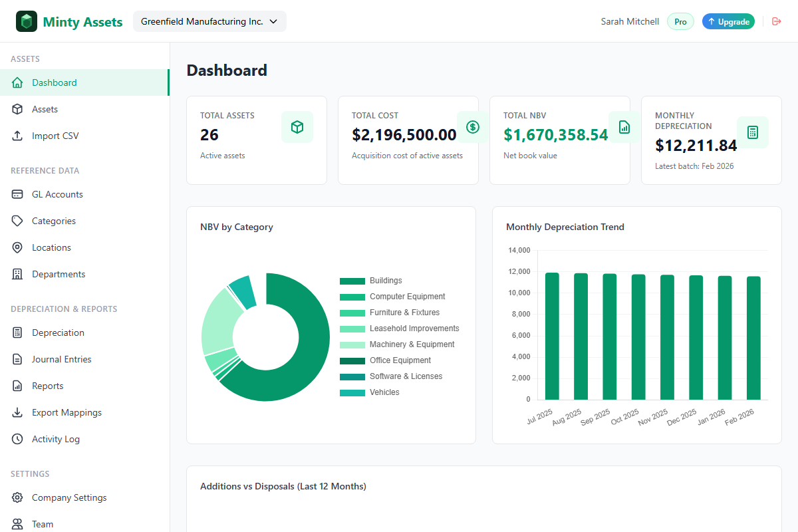Screen dimensions: 798x532
Task: Go to the Assets page
Action: pos(84,109)
